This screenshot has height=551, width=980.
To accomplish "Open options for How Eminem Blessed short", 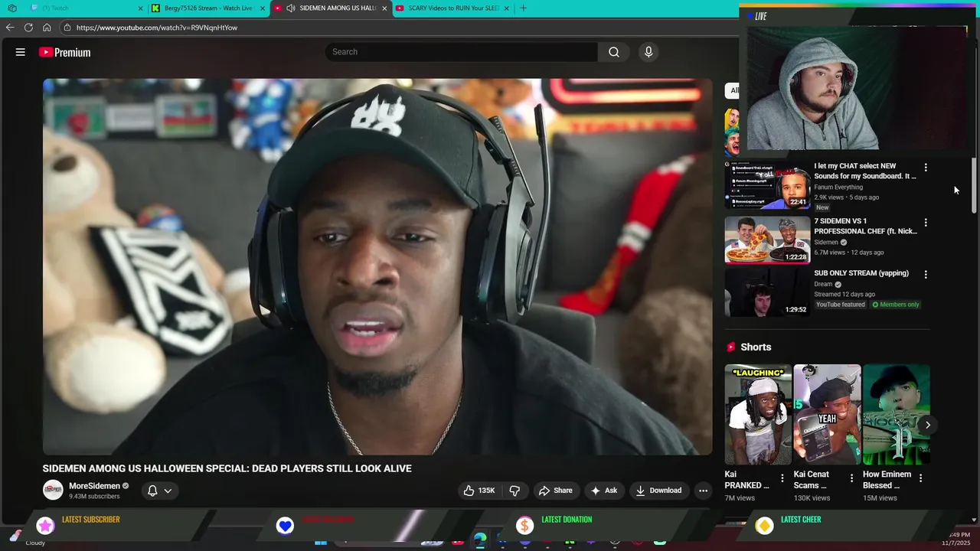I will (x=920, y=478).
